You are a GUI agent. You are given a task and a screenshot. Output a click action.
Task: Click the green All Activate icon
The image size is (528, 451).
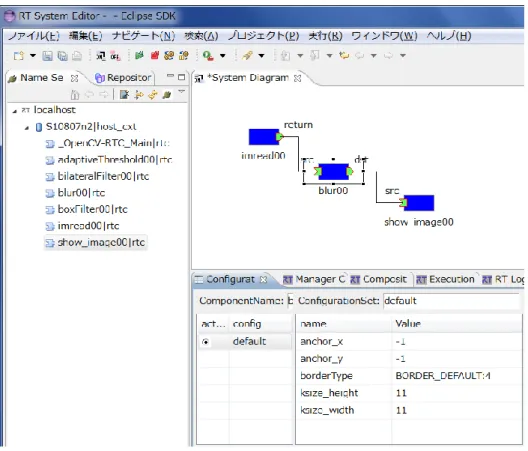click(139, 56)
